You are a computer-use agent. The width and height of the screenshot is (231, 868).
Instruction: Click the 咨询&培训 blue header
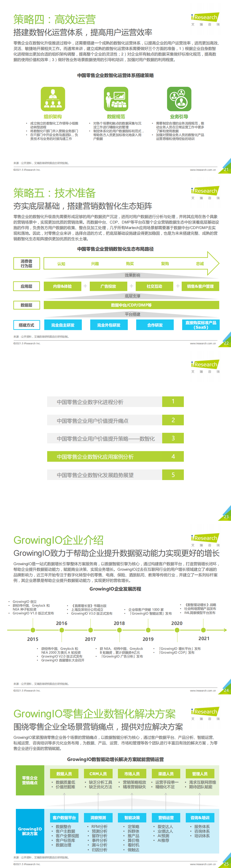[200, 818]
